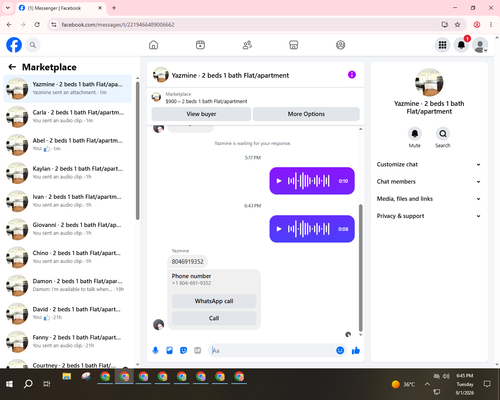Expand Privacy & support section
This screenshot has width=500, height=400.
[429, 216]
